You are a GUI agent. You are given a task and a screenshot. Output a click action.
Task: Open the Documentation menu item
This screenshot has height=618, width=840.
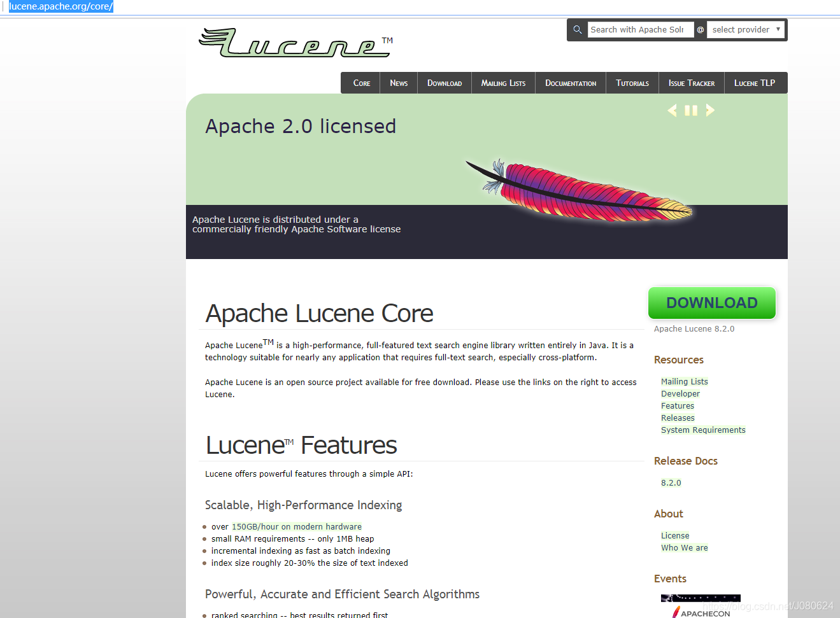(x=571, y=83)
